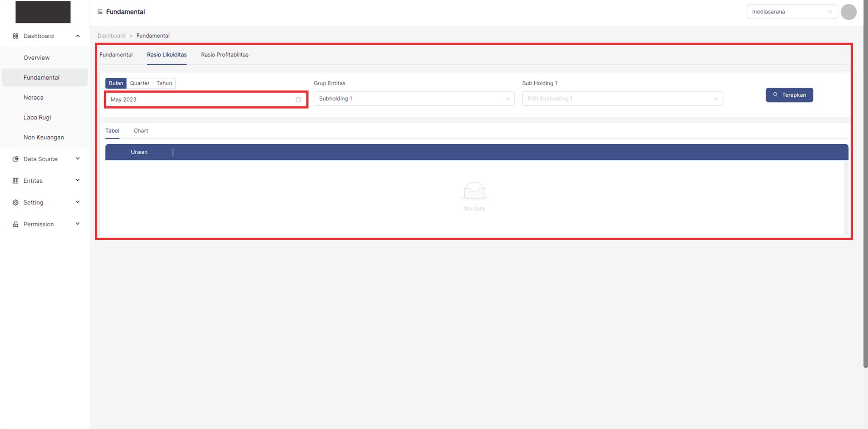Open the Grup Entitas Subholding 1 dropdown
The image size is (868, 429).
coord(414,99)
